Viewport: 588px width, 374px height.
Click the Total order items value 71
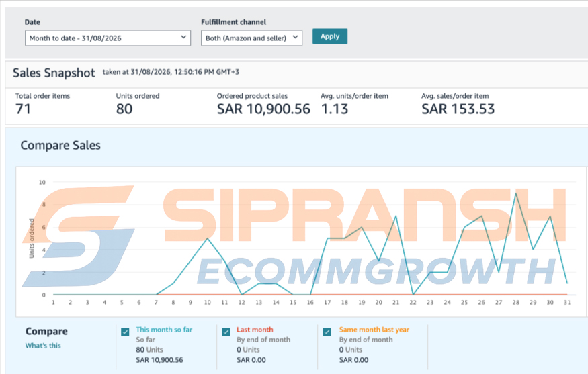coord(23,109)
